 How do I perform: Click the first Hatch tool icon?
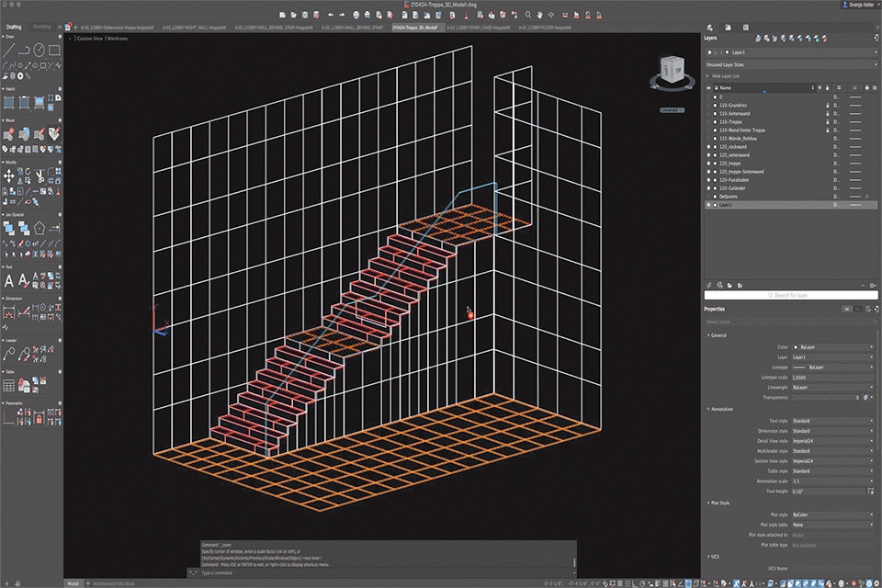click(x=9, y=102)
